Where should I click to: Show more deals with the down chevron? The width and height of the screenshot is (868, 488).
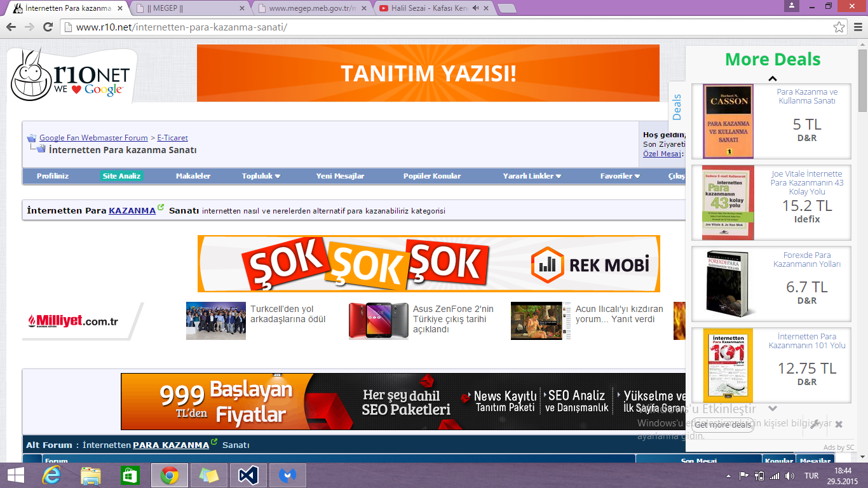point(773,409)
